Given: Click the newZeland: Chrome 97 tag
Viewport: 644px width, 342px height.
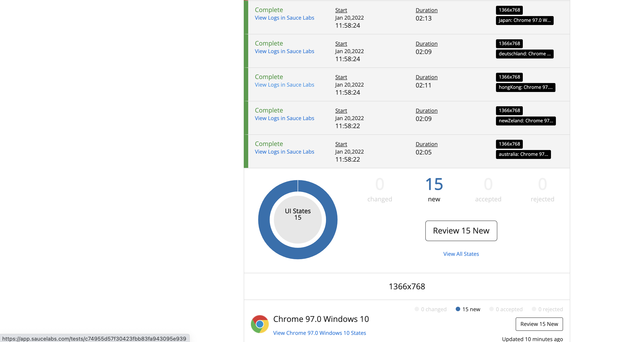Looking at the screenshot, I should point(525,121).
